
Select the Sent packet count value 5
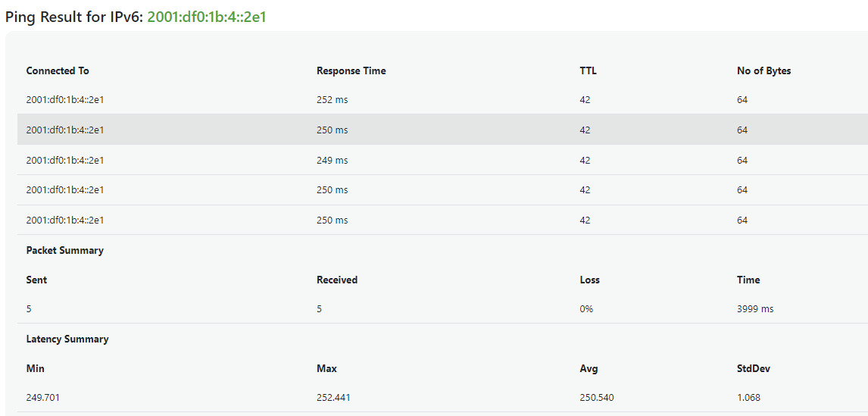point(29,309)
